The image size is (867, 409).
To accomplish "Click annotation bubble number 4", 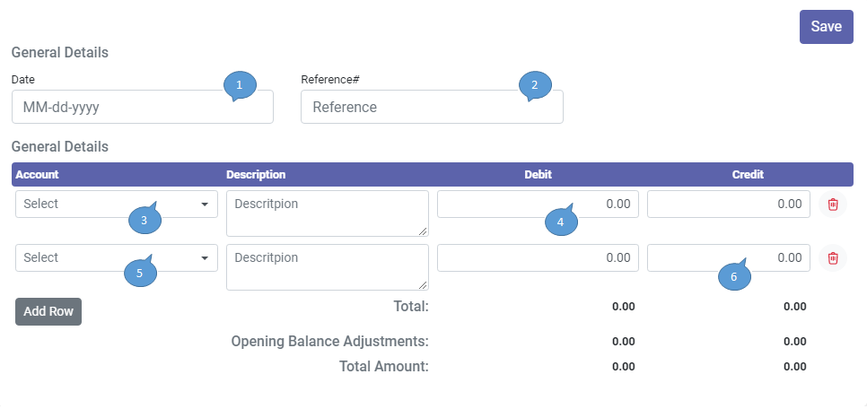I will pyautogui.click(x=561, y=221).
